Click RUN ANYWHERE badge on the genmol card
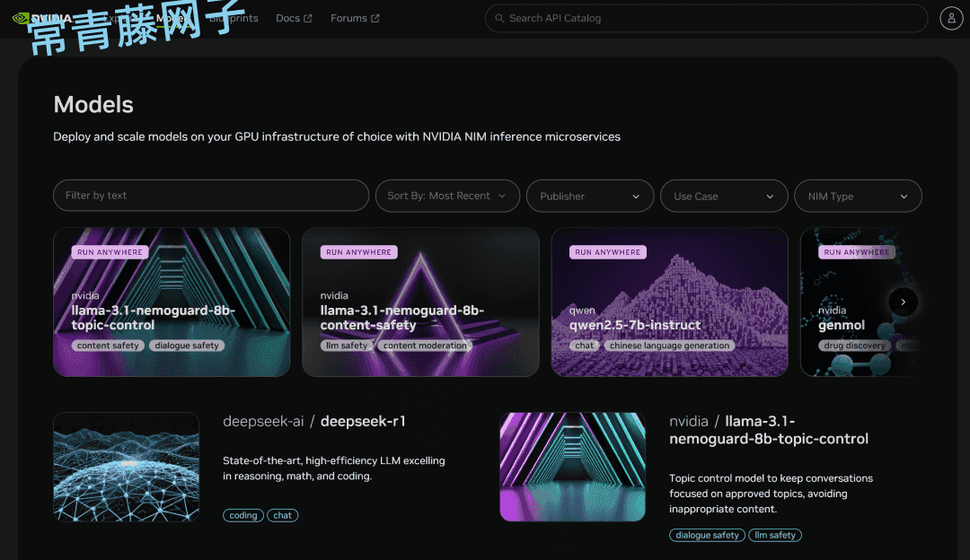This screenshot has width=970, height=560. (x=856, y=252)
